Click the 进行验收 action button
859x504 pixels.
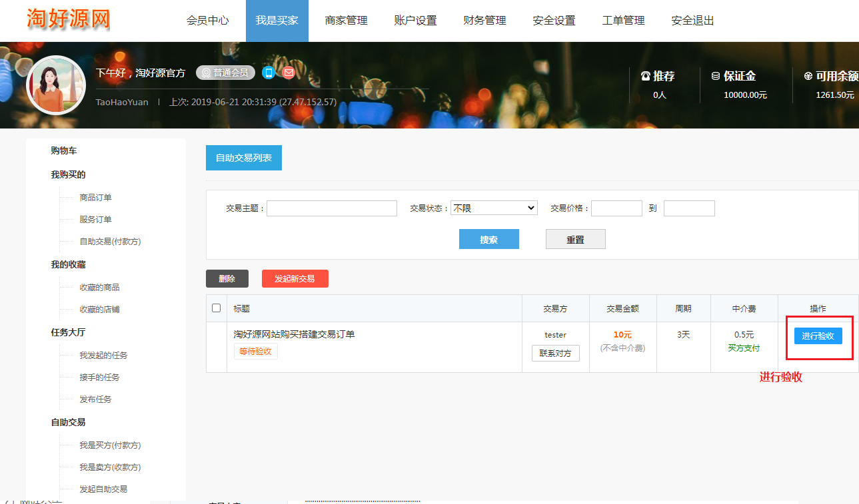[x=818, y=336]
